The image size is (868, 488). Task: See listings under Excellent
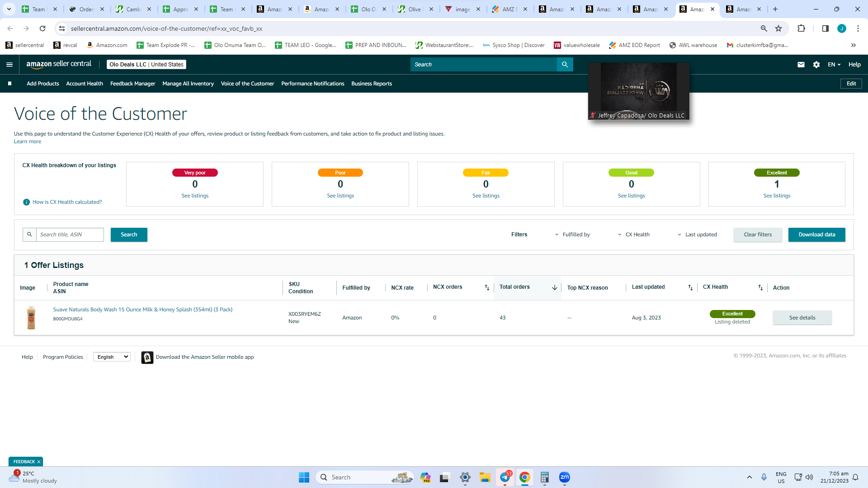[777, 196]
